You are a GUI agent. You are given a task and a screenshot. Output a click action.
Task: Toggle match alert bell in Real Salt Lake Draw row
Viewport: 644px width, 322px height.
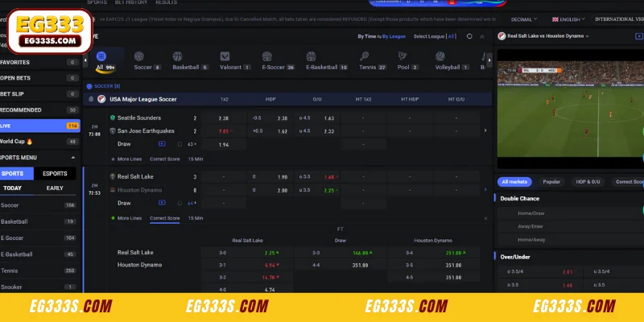click(x=180, y=203)
